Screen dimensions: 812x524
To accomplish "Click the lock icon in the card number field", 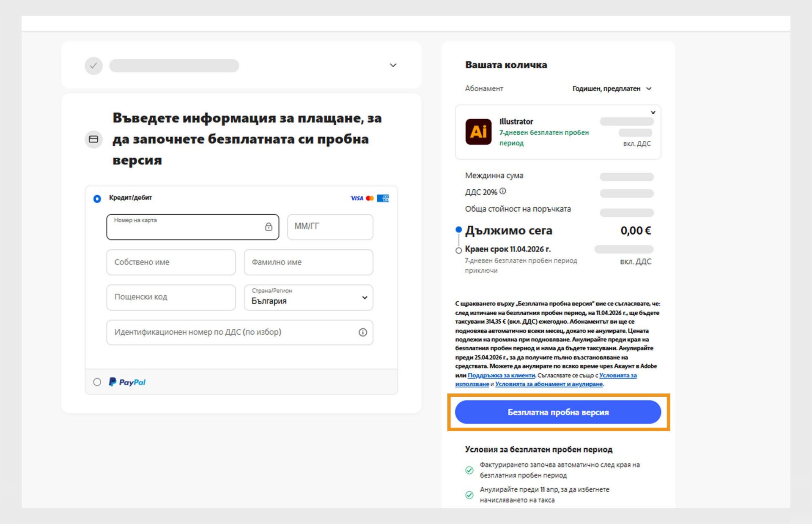I will click(269, 227).
